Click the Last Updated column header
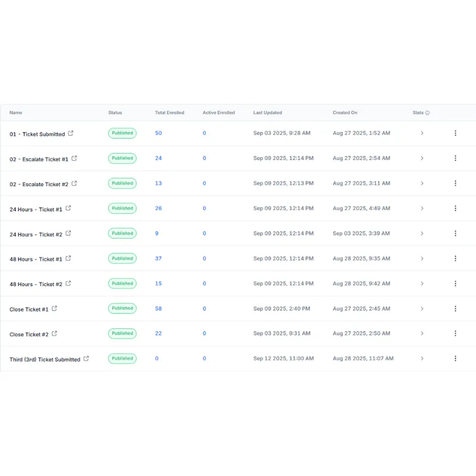The image size is (476, 476). pos(267,112)
